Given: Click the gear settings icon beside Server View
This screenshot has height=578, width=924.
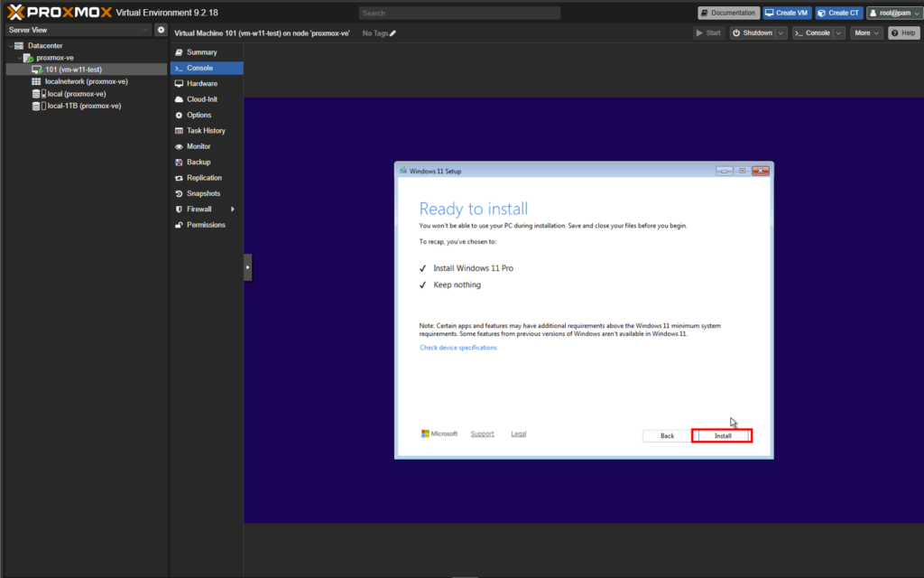Looking at the screenshot, I should (161, 30).
